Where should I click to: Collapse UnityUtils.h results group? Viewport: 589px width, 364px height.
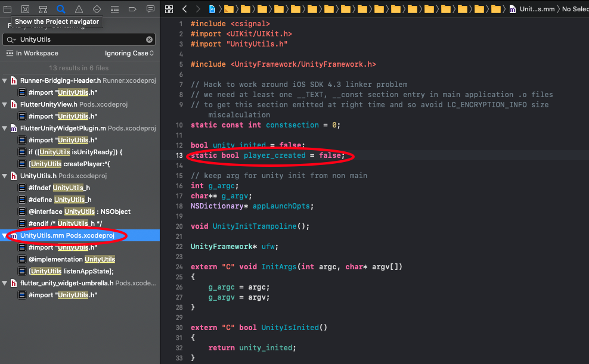(5, 176)
